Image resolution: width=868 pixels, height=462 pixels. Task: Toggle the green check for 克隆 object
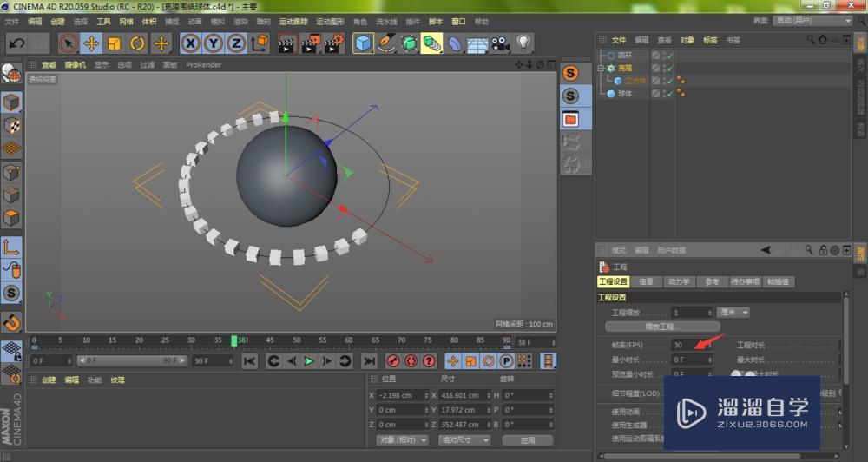click(x=670, y=68)
